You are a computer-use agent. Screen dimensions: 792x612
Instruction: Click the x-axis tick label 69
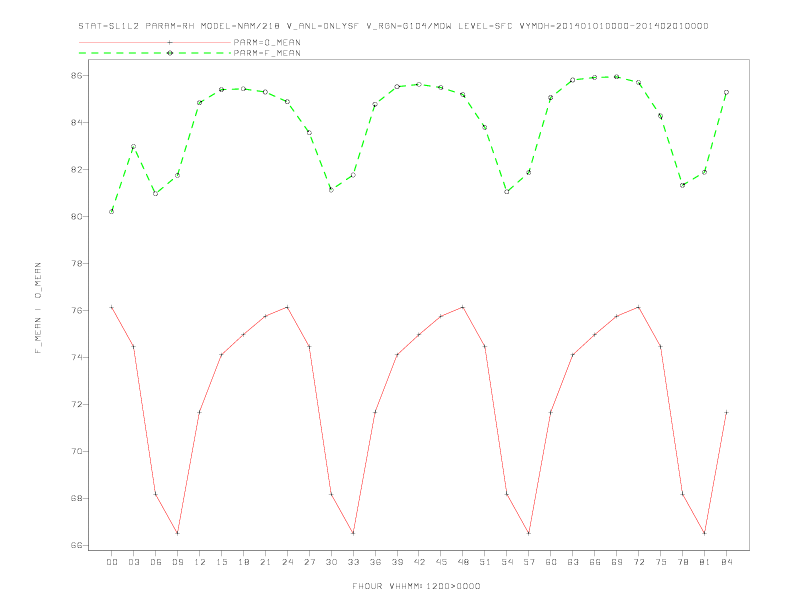point(617,562)
